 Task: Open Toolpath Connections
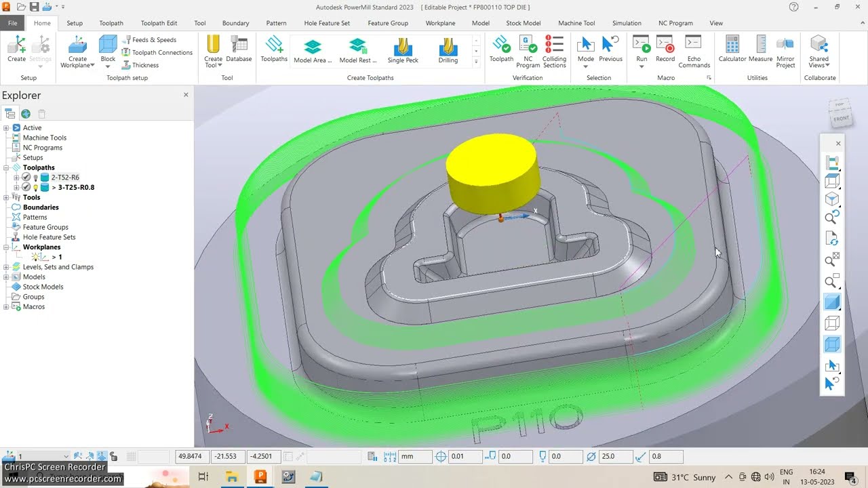click(157, 53)
